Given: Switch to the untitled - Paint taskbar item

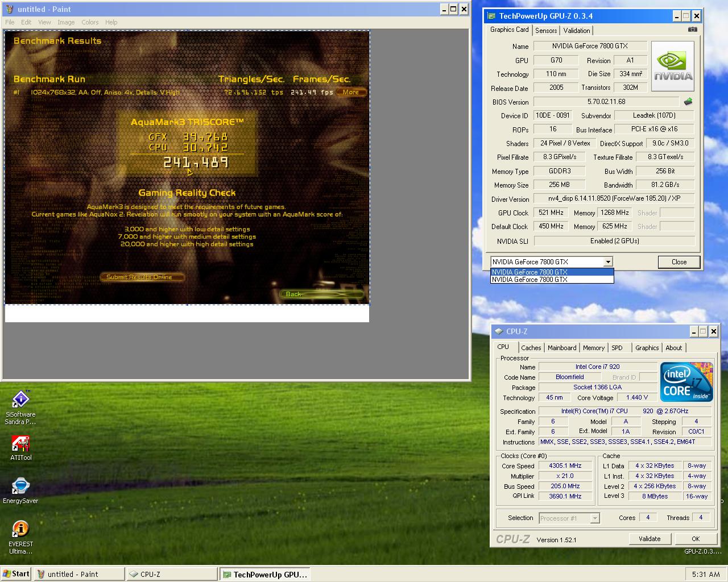Looking at the screenshot, I should coord(78,574).
